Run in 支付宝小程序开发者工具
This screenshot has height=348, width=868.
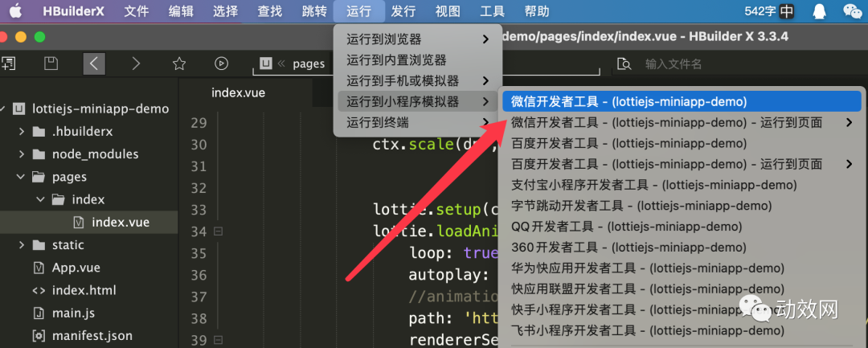682,185
